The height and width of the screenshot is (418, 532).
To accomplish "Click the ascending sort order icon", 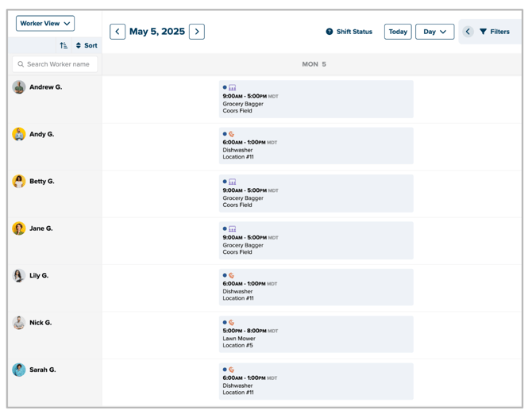I will pos(64,45).
